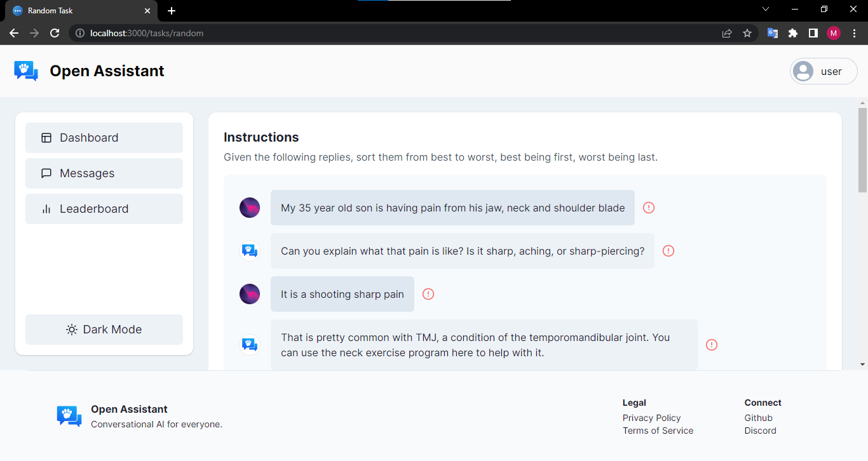Click the Leaderboard chart icon
Viewport: 868px width, 461px height.
point(46,208)
